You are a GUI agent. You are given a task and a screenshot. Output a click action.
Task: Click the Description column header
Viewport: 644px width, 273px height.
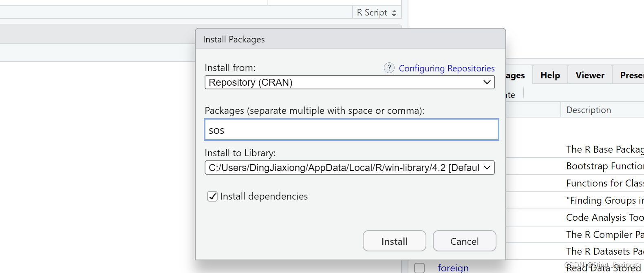(x=589, y=110)
